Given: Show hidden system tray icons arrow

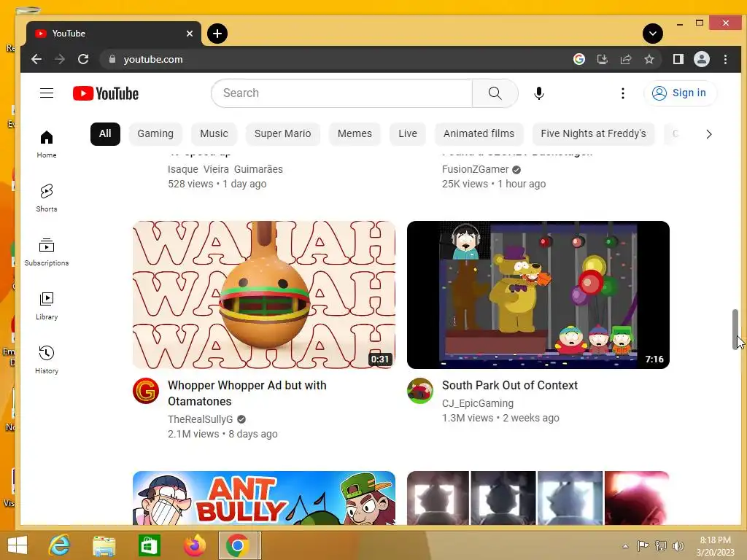Looking at the screenshot, I should [625, 546].
